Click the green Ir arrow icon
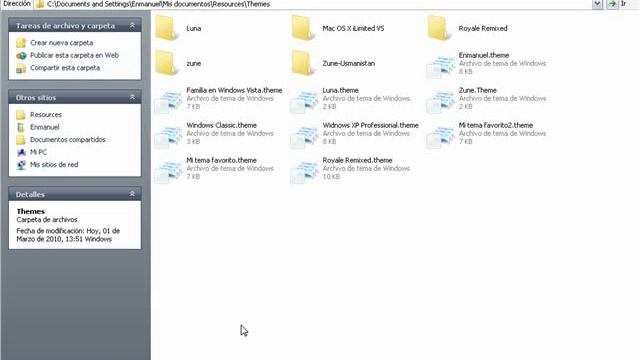Image resolution: width=640 pixels, height=360 pixels. [x=612, y=4]
